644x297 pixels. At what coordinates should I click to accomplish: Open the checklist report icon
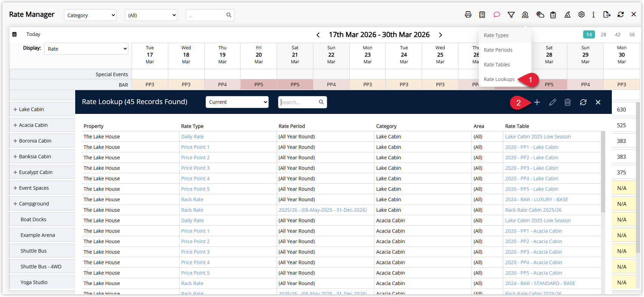[482, 15]
